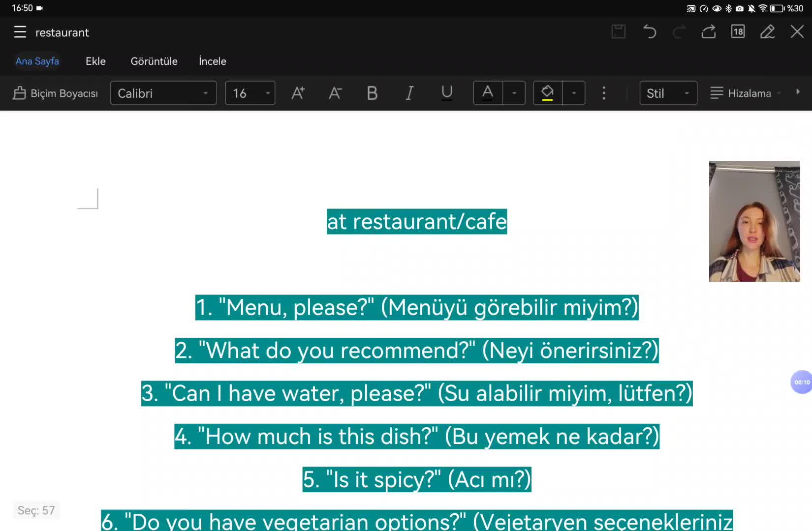The width and height of the screenshot is (812, 531).
Task: Toggle underline formatting
Action: click(x=447, y=93)
